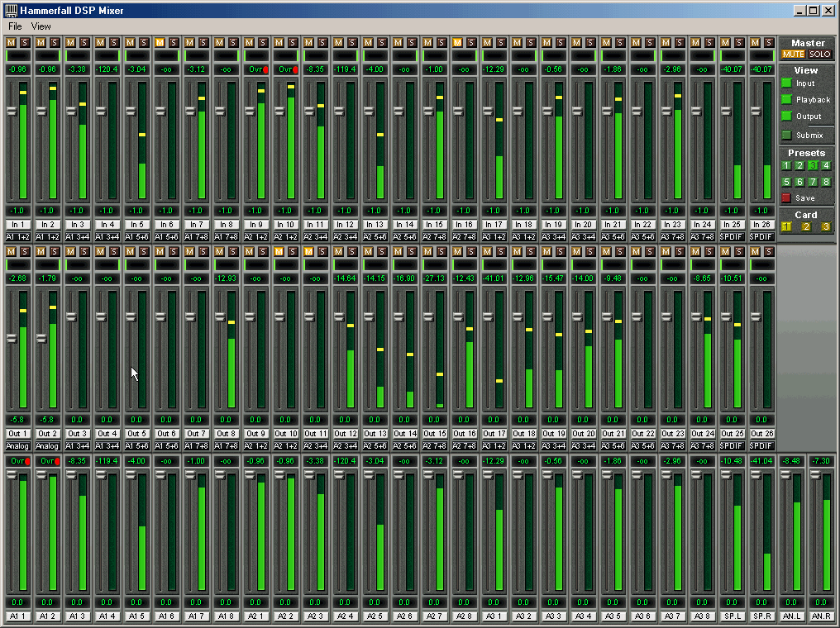
Task: Load Preset 1
Action: [x=786, y=166]
